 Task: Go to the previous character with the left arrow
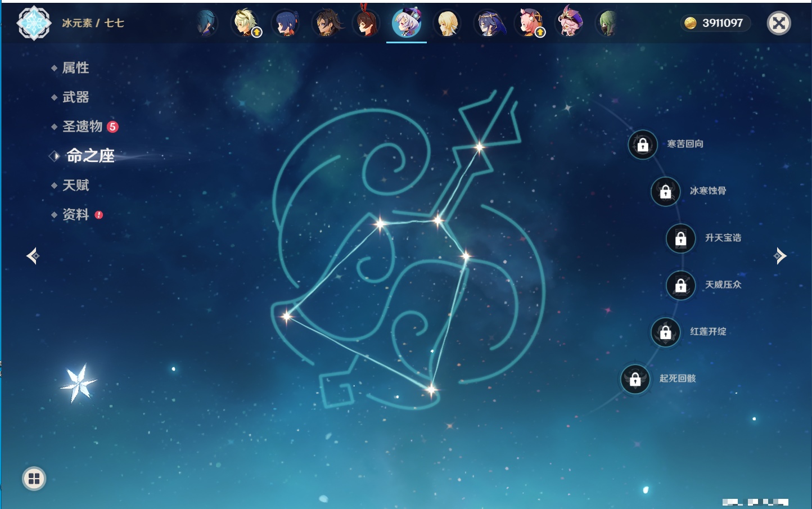click(33, 256)
